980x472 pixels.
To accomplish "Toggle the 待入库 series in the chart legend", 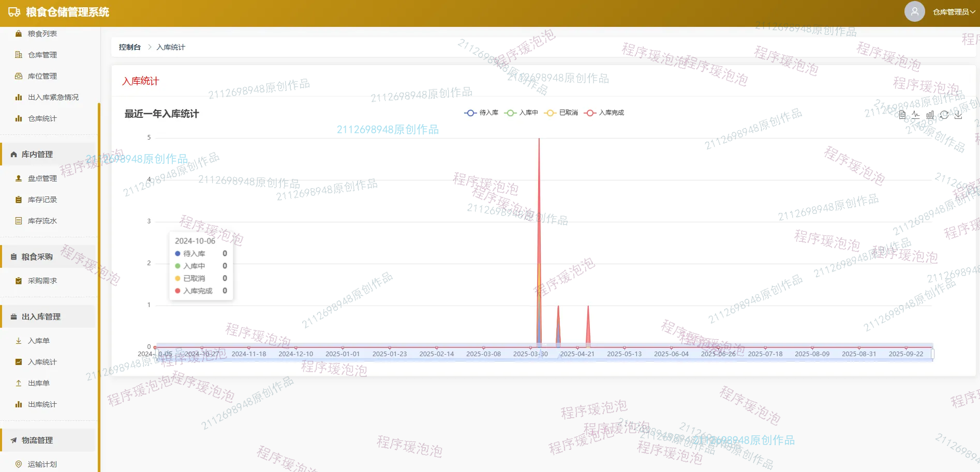I will coord(482,112).
